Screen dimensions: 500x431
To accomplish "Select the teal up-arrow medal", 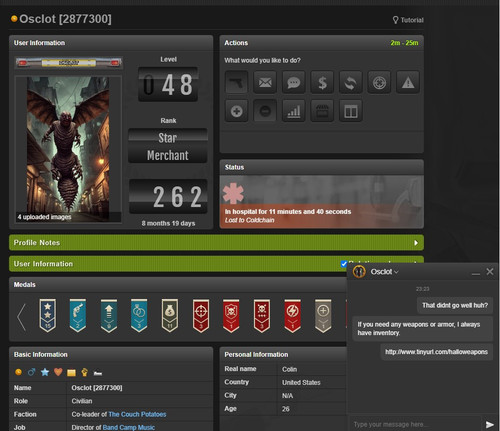I will coord(109,315).
